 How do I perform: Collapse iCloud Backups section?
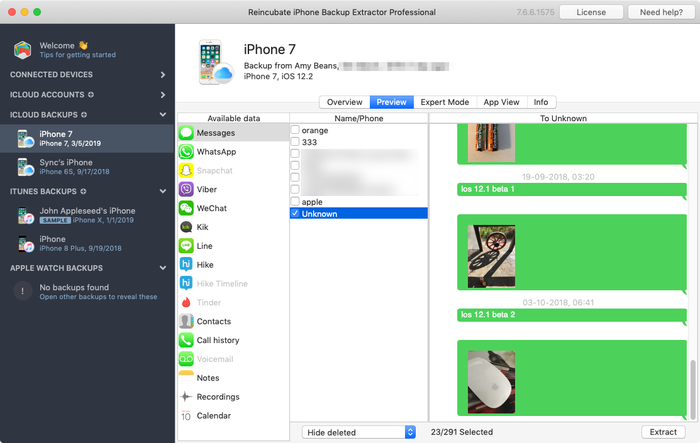point(162,115)
